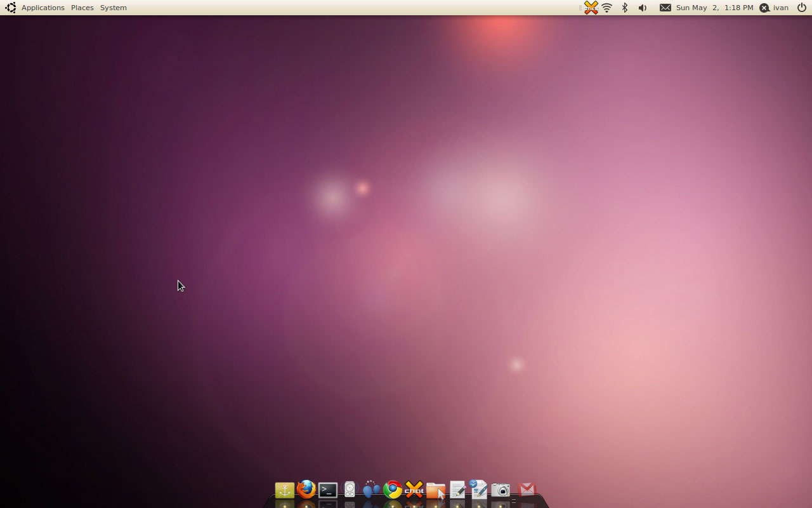Launch the screenshot camera tool on the dock
Viewport: 812px width, 508px height.
(x=500, y=490)
